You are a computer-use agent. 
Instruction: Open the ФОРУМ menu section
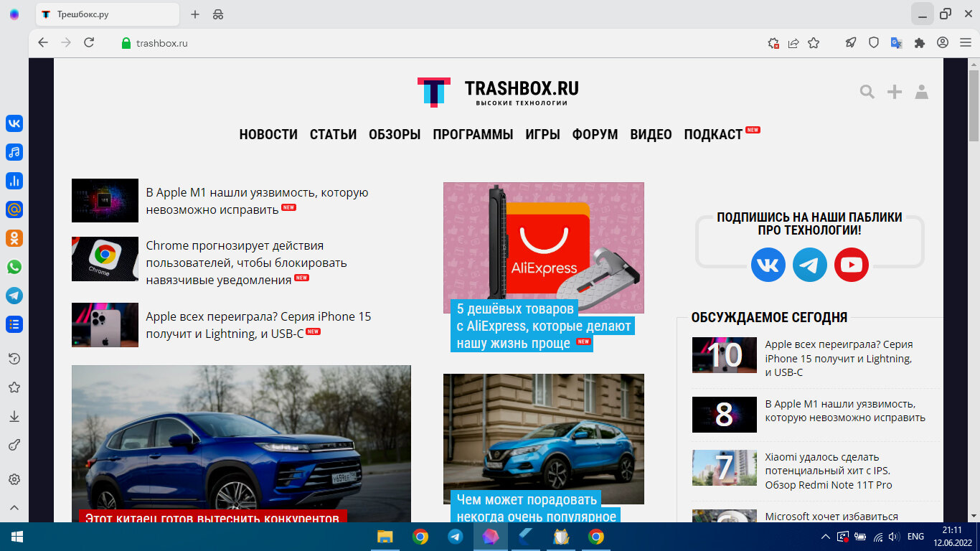595,134
